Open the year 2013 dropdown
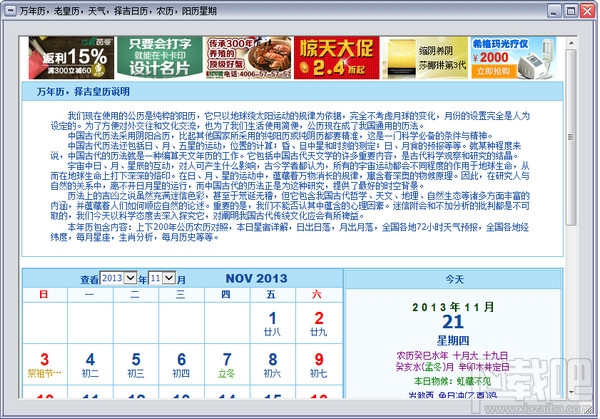600x419 pixels. pos(118,278)
